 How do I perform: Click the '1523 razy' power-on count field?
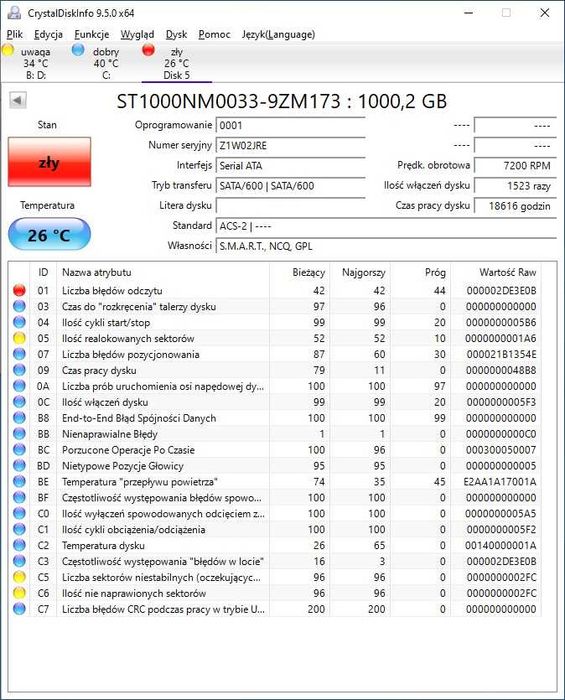pos(515,186)
